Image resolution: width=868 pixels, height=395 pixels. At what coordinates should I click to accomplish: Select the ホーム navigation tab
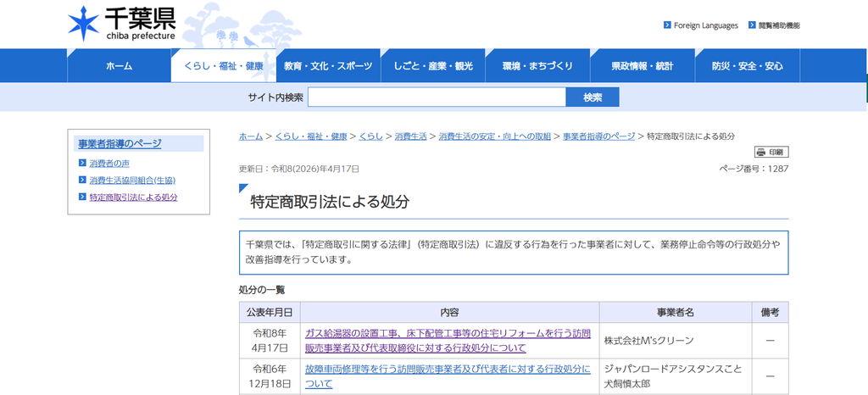[119, 66]
